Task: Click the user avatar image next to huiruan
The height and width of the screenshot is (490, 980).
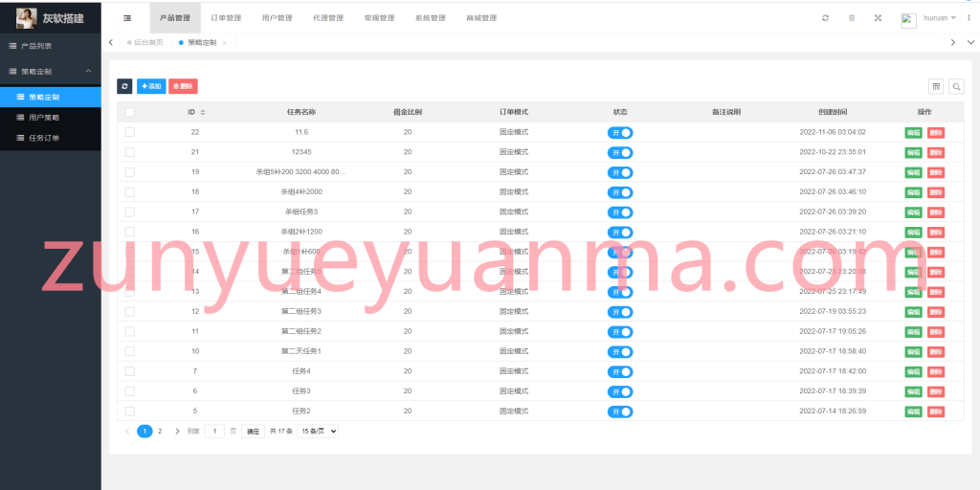Action: point(908,20)
